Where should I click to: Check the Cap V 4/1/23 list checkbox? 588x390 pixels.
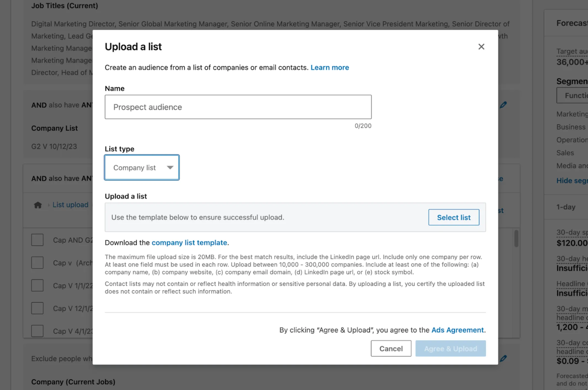tap(37, 331)
